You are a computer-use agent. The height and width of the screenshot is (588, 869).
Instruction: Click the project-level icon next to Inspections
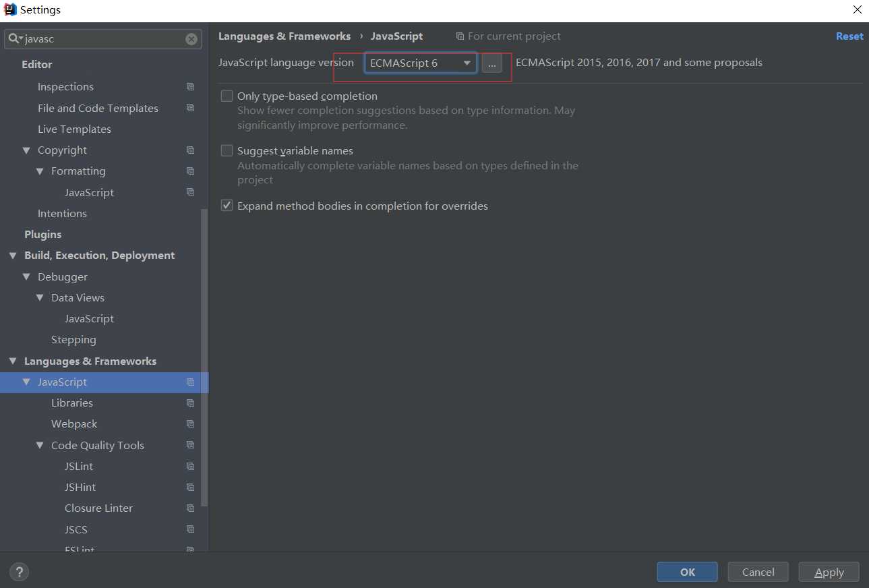click(190, 87)
